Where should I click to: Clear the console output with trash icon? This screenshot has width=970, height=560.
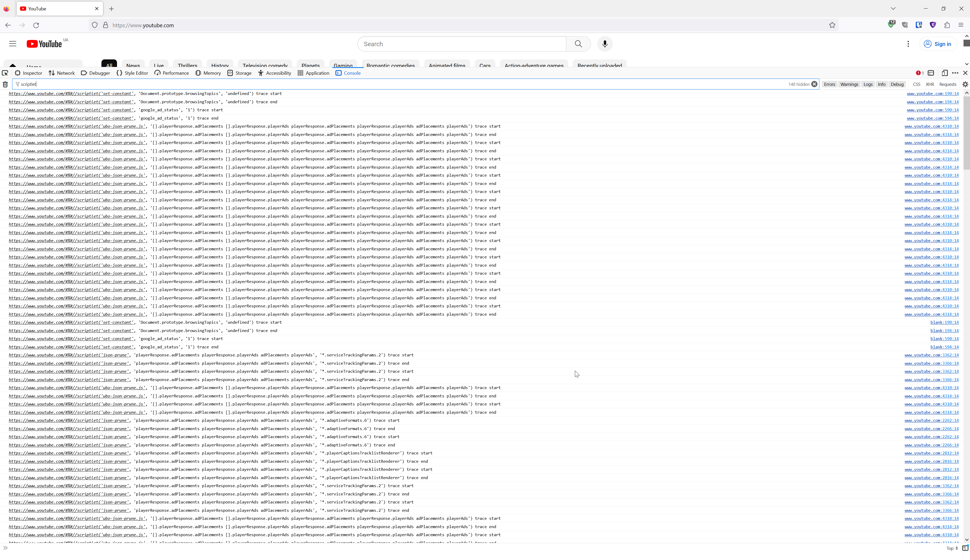(x=5, y=84)
